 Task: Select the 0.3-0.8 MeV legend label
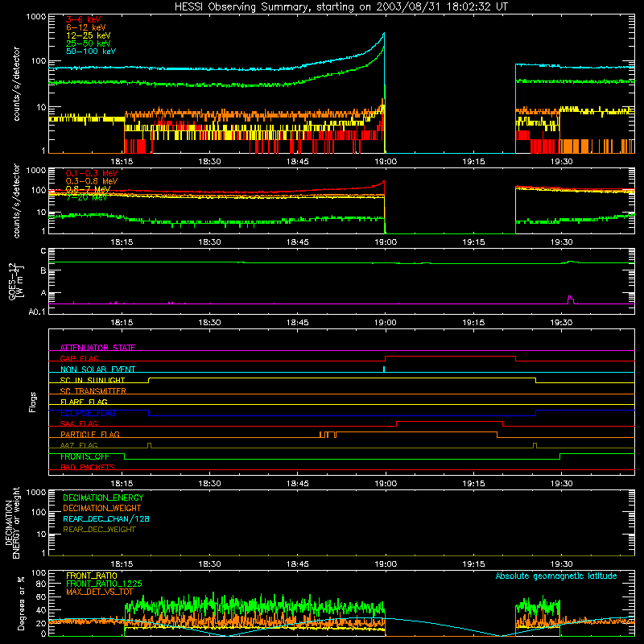92,181
